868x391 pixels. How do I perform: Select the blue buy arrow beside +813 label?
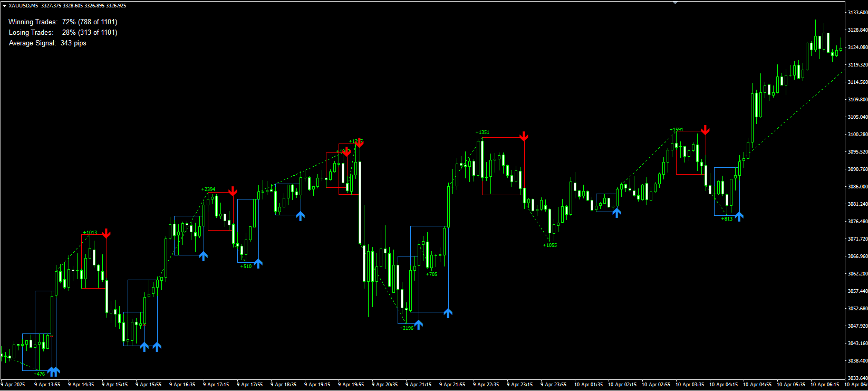point(739,216)
